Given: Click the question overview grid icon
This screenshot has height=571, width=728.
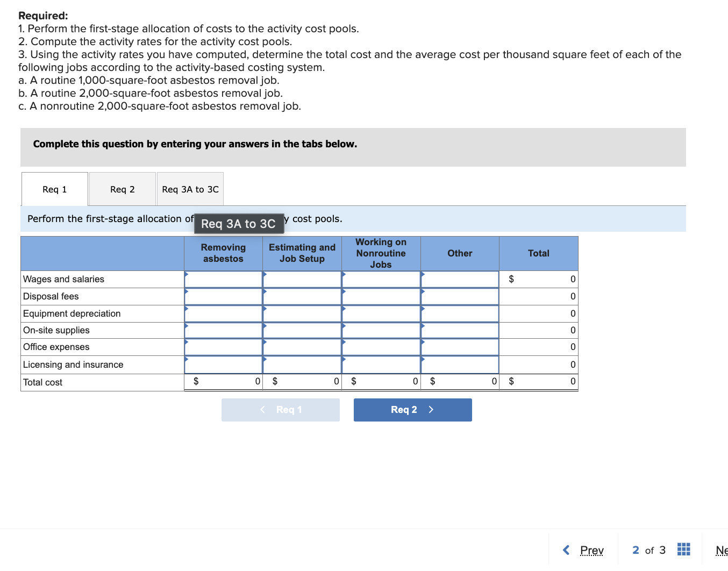Looking at the screenshot, I should [683, 549].
